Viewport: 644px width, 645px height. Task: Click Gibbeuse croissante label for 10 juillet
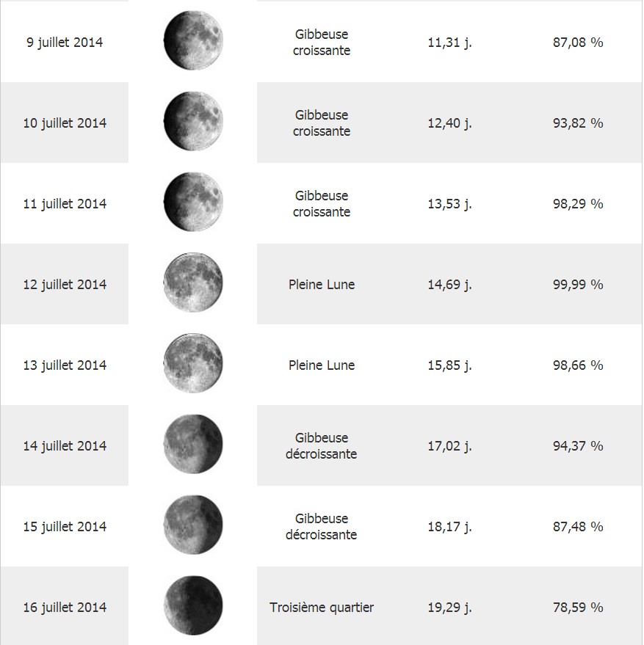pos(322,123)
